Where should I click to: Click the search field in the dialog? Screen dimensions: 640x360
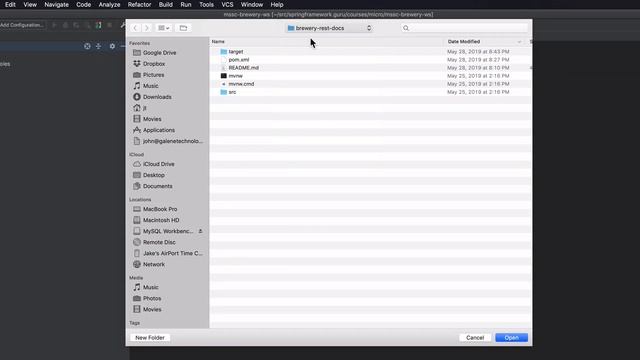[x=464, y=28]
